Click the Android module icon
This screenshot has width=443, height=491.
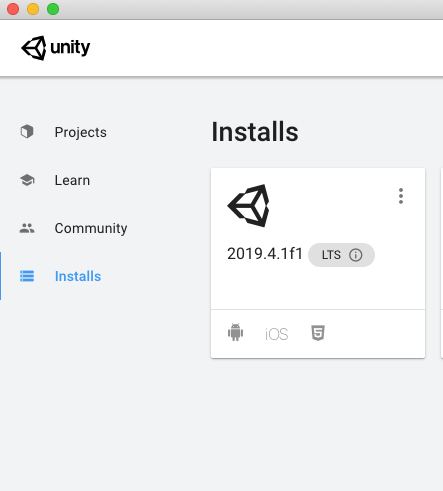[235, 332]
